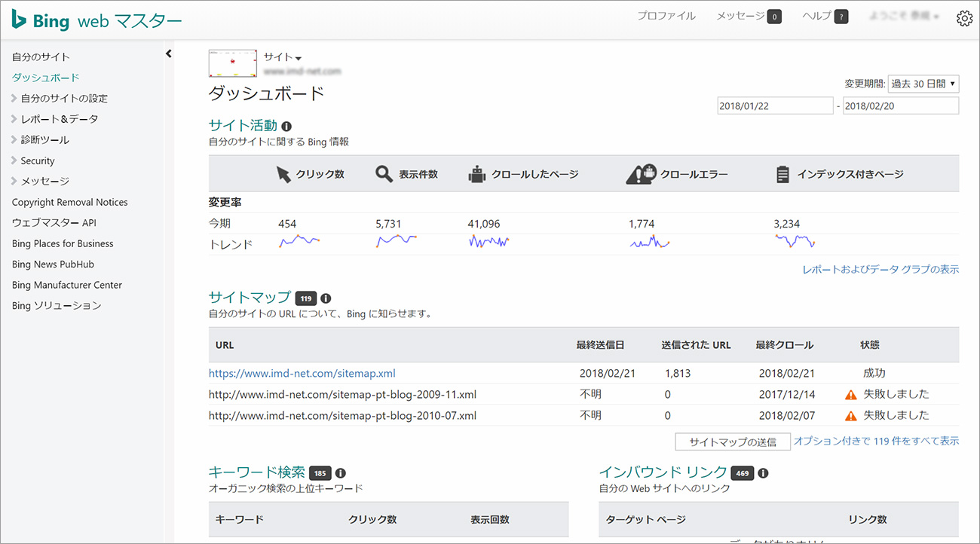Click the site thumbnail preview

[233, 63]
